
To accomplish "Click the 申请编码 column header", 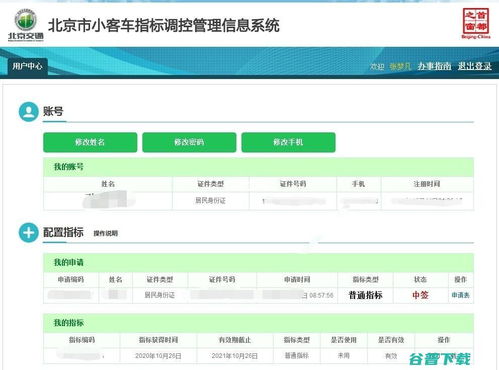I will click(x=71, y=279).
